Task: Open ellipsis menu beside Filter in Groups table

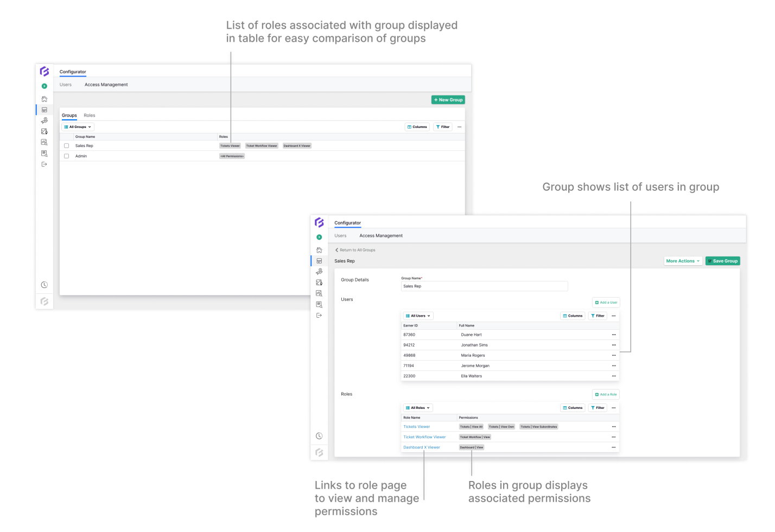Action: pos(459,127)
